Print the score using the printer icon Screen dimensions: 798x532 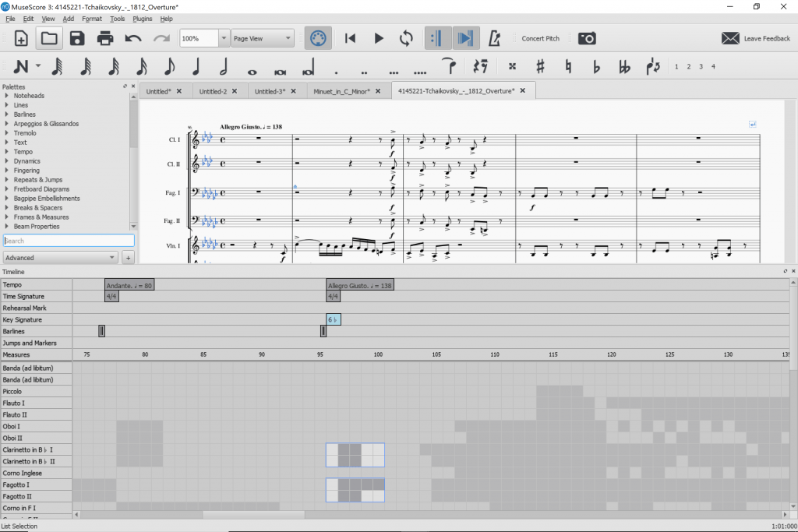pos(105,38)
